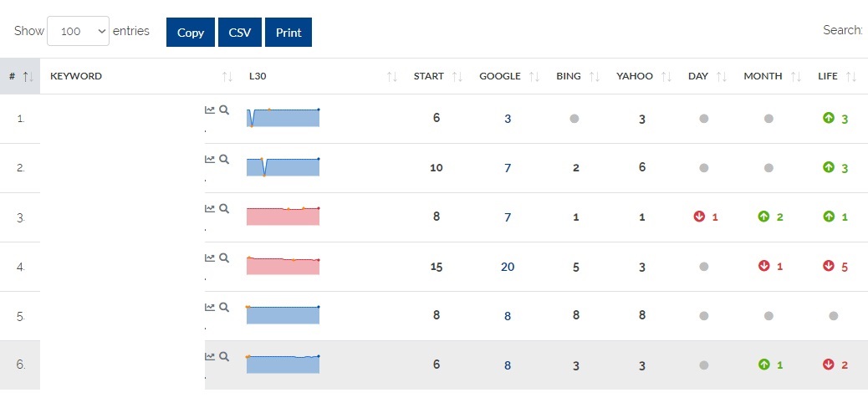Click the magnifier icon in row 4

click(x=223, y=258)
